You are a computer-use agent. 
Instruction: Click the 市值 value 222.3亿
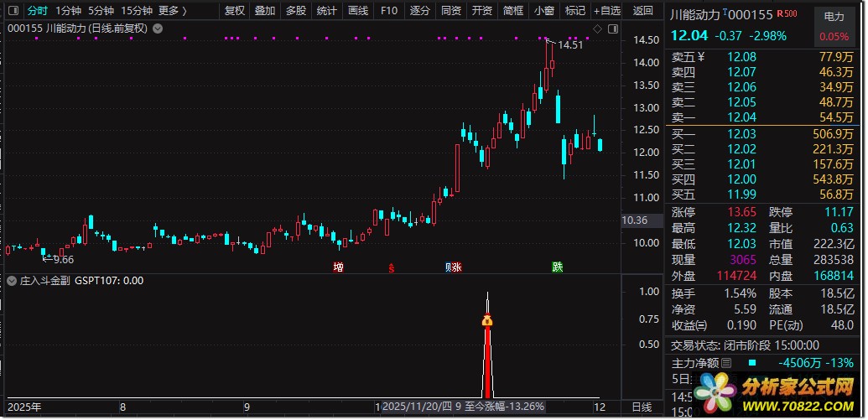click(834, 244)
